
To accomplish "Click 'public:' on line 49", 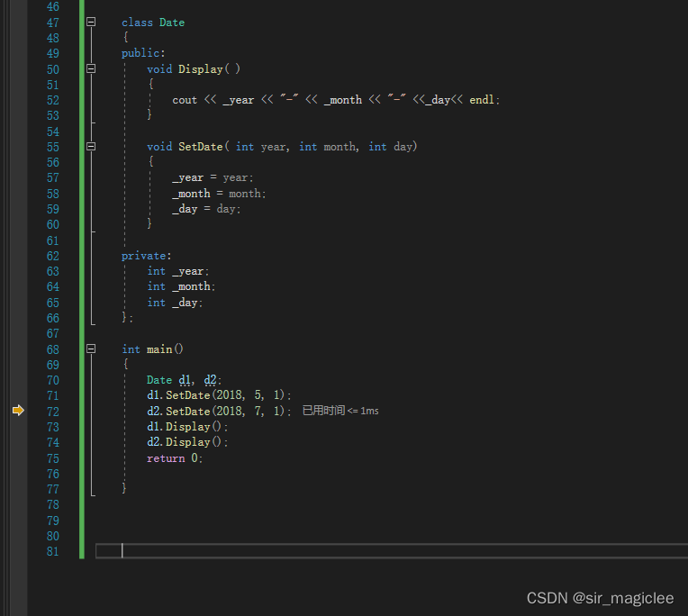I will (x=143, y=53).
